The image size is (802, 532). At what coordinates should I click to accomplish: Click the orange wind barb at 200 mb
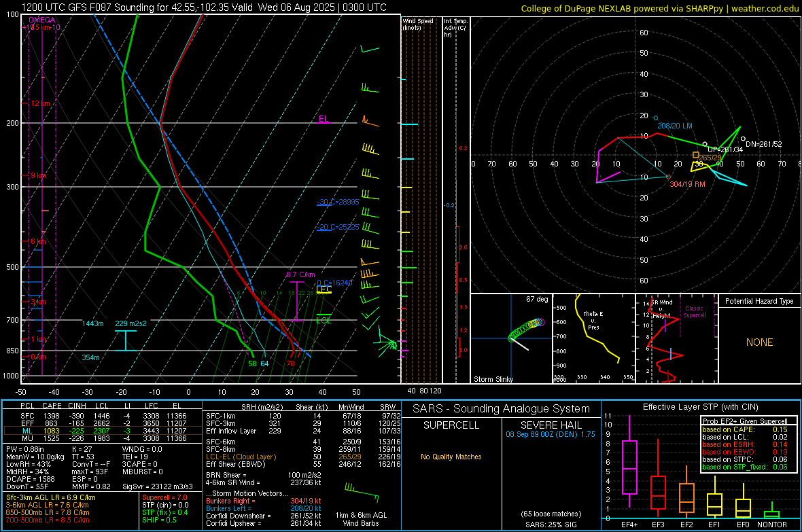point(370,121)
